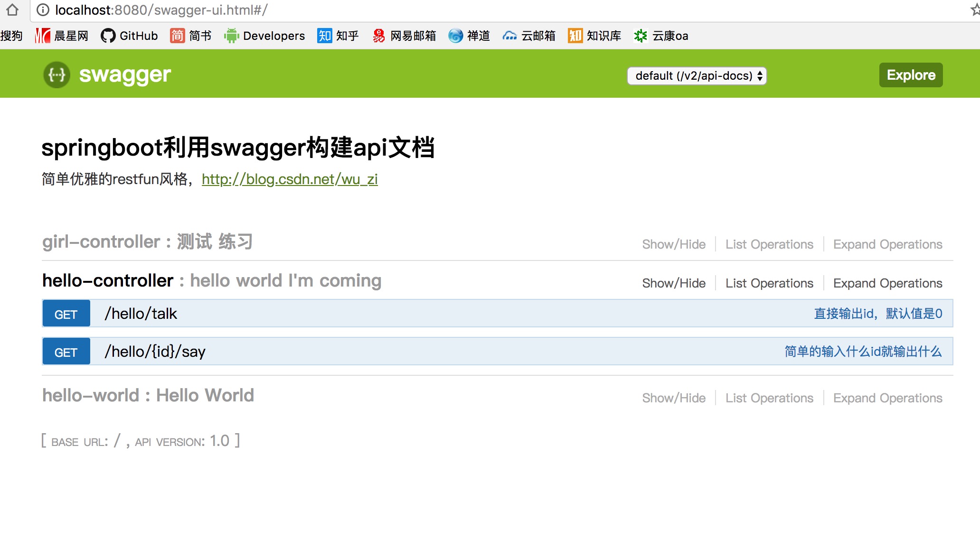This screenshot has width=980, height=557.
Task: Open the 网易邮箱 bookmark
Action: coord(404,36)
